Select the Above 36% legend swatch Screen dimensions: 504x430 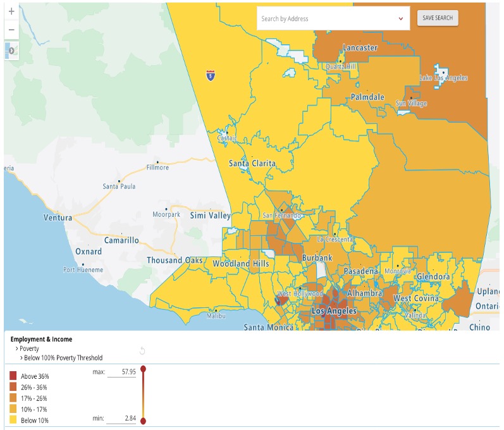coord(13,376)
